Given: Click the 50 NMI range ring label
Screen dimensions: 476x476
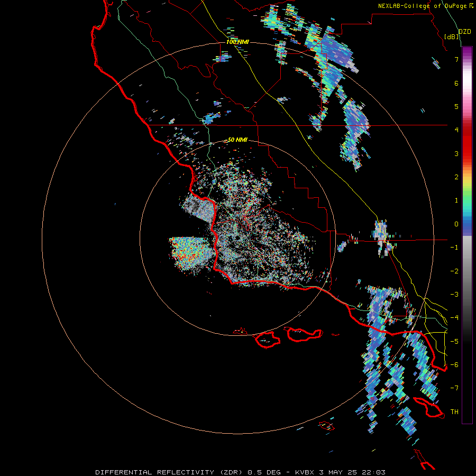Looking at the screenshot, I should tap(237, 140).
